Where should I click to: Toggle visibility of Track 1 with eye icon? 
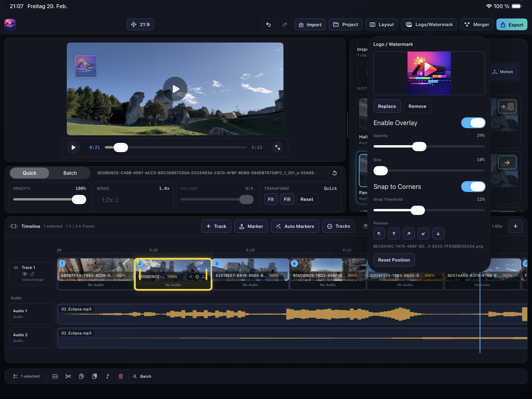[25, 274]
